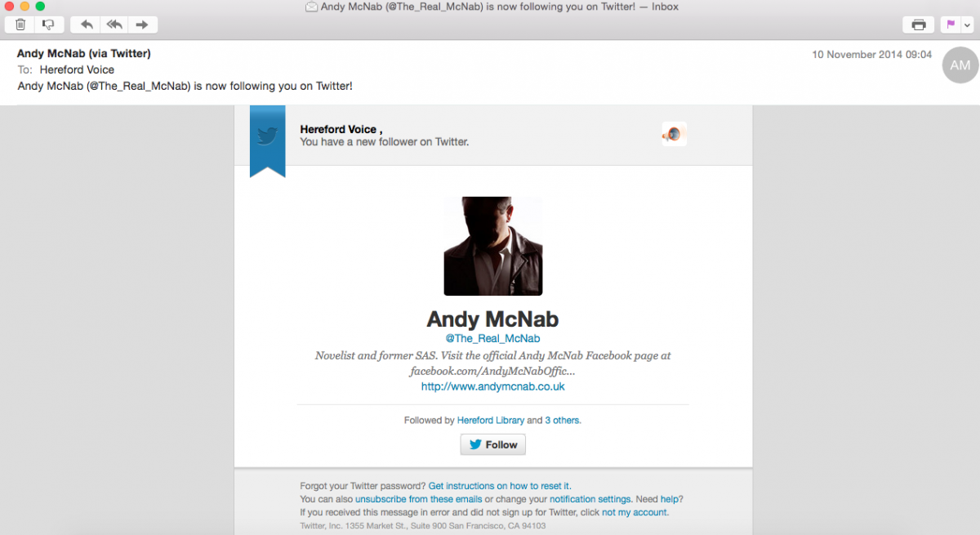
Task: Visit http://www.andymcnab.co.uk link
Action: click(x=492, y=386)
